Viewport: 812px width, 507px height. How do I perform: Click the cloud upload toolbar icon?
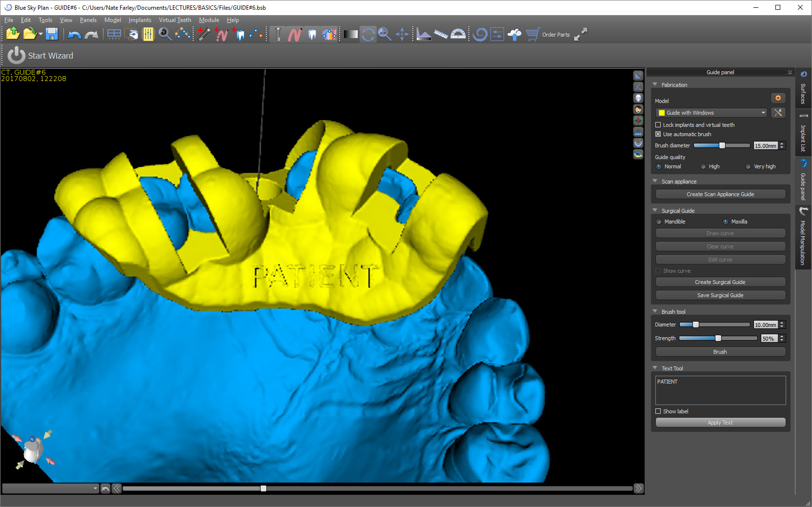(x=514, y=34)
